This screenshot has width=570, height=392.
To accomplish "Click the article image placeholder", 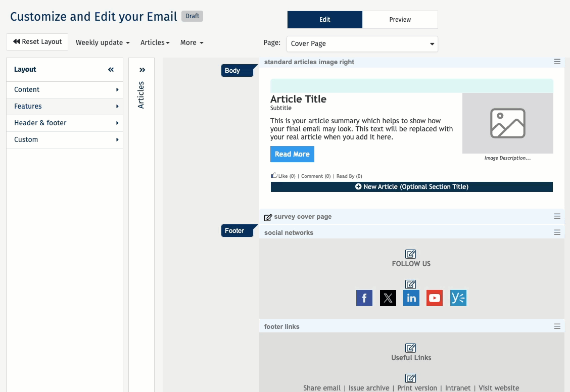I will [507, 123].
